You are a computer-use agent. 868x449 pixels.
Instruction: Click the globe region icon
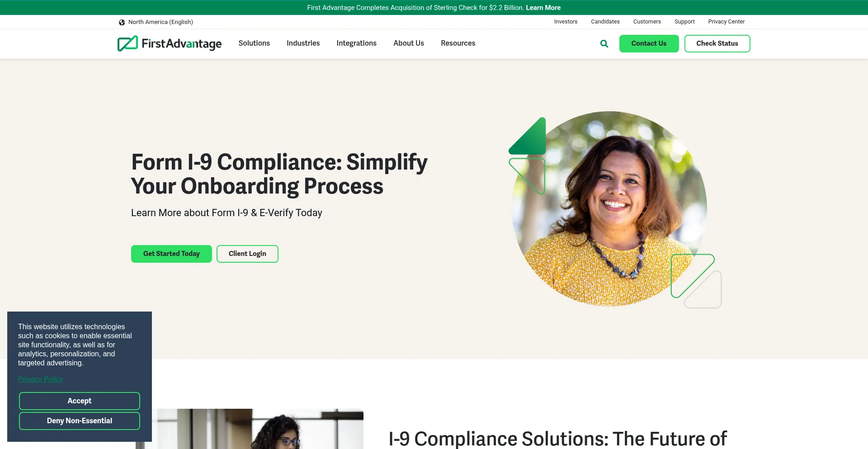(x=122, y=22)
